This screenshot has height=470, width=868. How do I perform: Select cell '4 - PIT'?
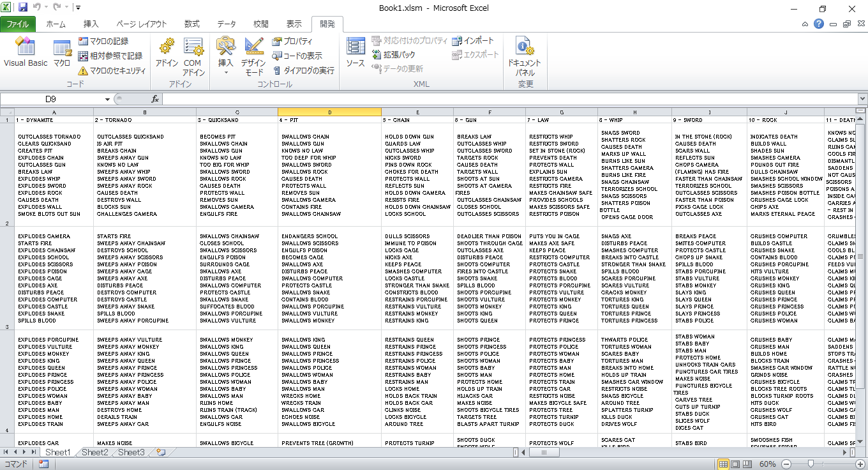point(330,120)
